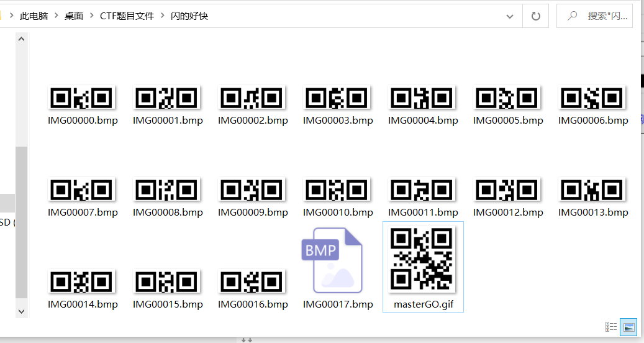The width and height of the screenshot is (644, 343).
Task: Select the IMG00015.bmp QR thumbnail
Action: point(167,281)
